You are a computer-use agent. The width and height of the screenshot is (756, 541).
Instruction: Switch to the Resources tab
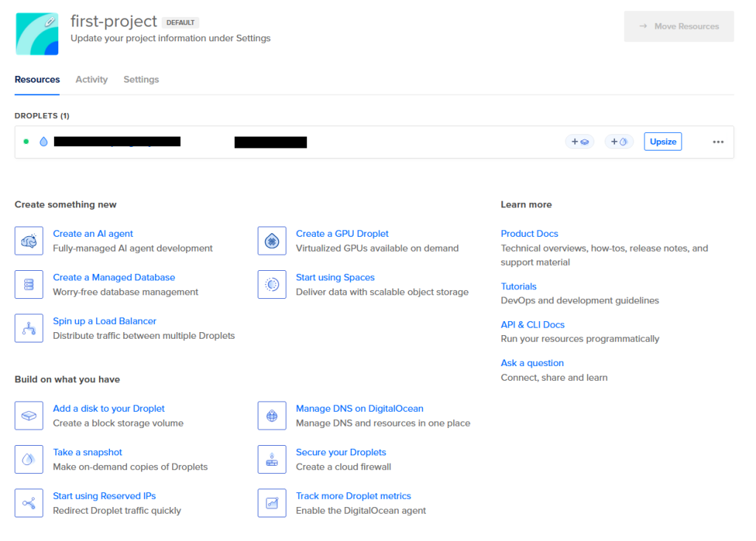pos(37,80)
